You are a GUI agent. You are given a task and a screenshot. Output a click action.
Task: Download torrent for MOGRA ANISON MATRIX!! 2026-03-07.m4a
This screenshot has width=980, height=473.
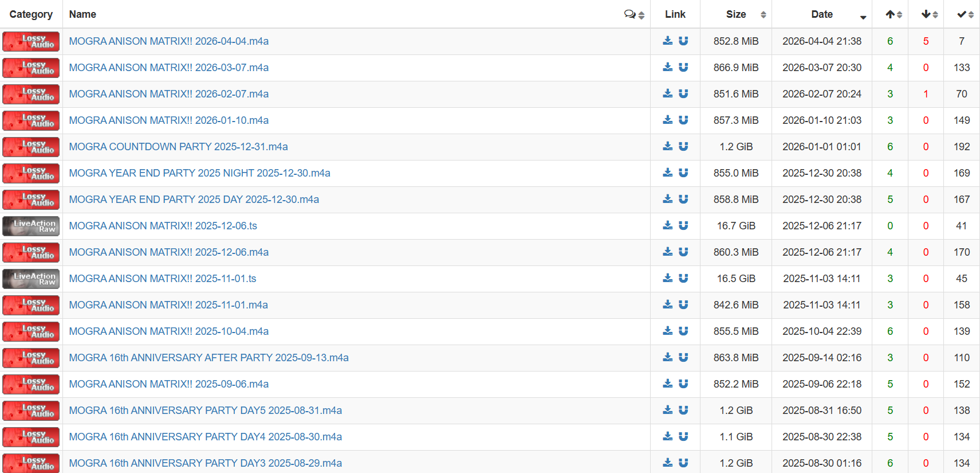667,67
